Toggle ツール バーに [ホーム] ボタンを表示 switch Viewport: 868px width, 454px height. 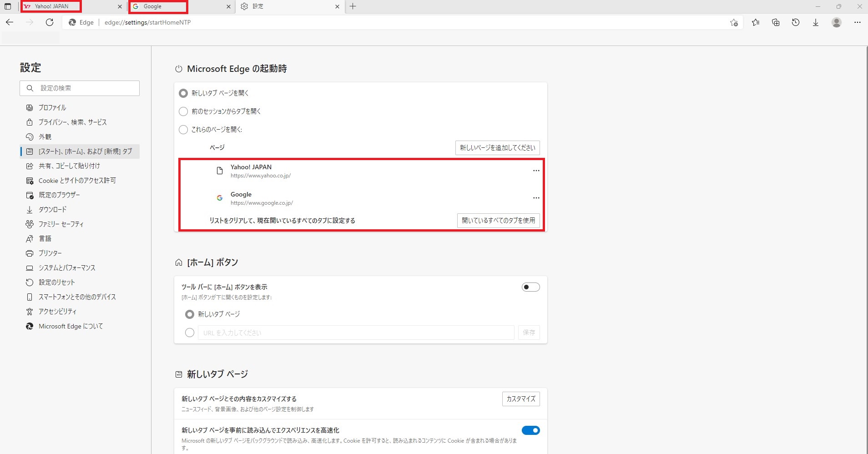click(x=530, y=287)
